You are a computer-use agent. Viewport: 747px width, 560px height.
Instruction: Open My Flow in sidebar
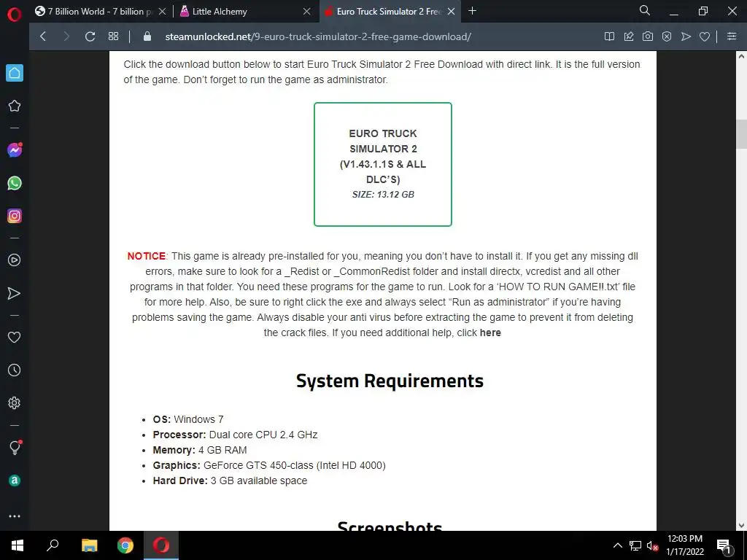pyautogui.click(x=15, y=293)
